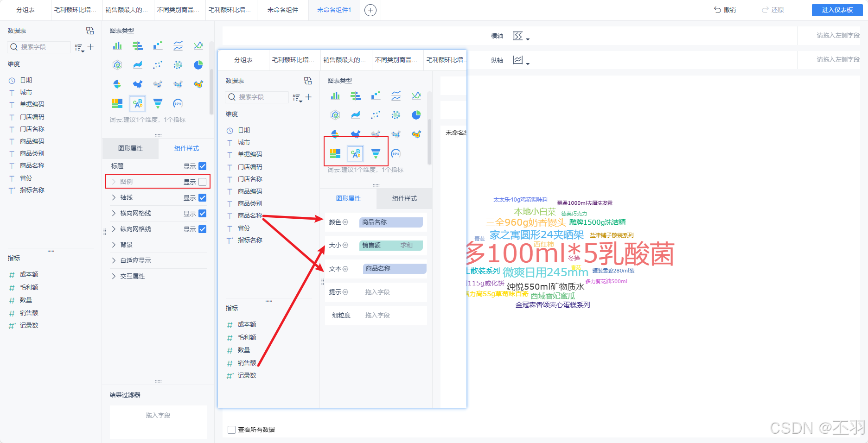Click the plus icon to add field in main panel
The height and width of the screenshot is (443, 868).
point(90,47)
